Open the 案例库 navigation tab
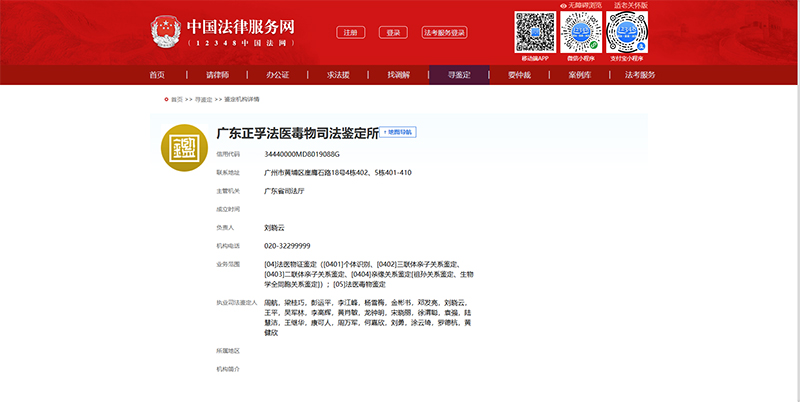Viewport: 800px width, 402px height. pyautogui.click(x=579, y=75)
